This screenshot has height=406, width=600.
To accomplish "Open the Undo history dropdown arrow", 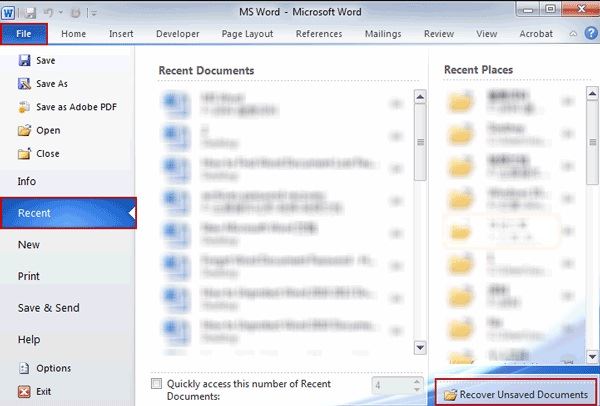I will point(60,13).
